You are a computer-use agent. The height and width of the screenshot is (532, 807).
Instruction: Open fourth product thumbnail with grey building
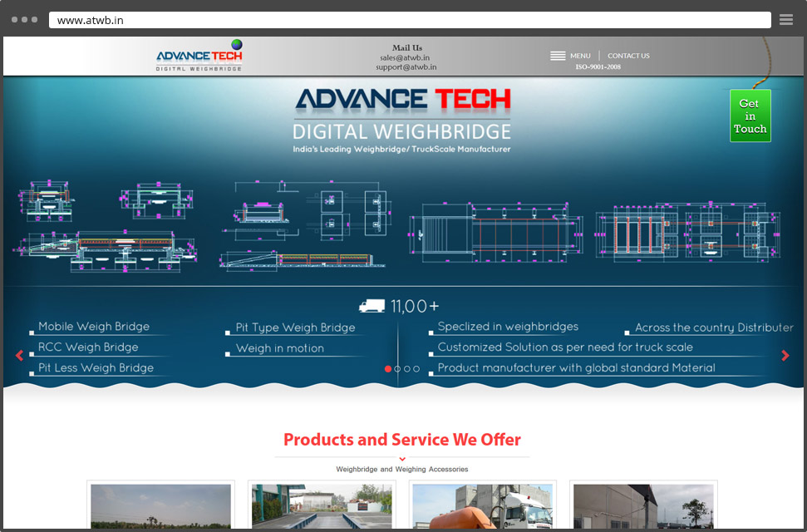pos(643,505)
